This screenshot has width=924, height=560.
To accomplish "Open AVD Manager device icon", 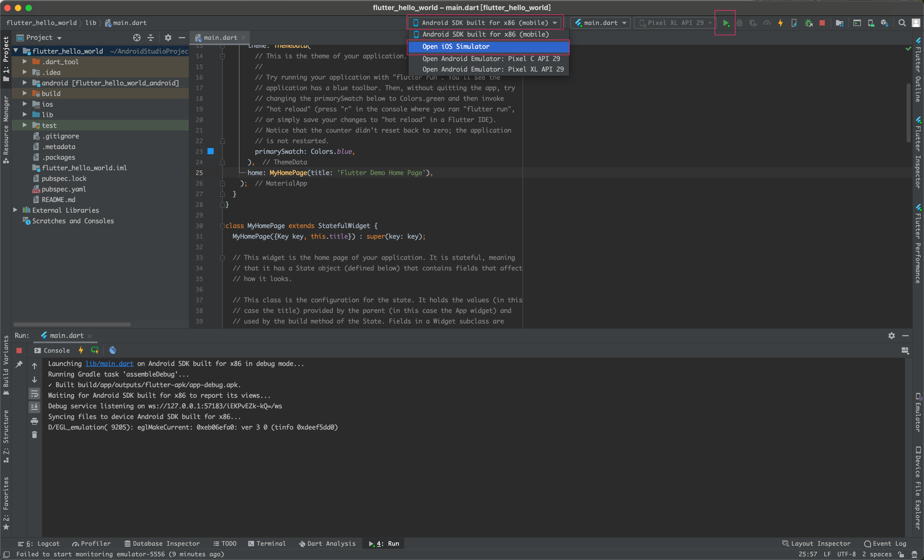I will (x=871, y=23).
